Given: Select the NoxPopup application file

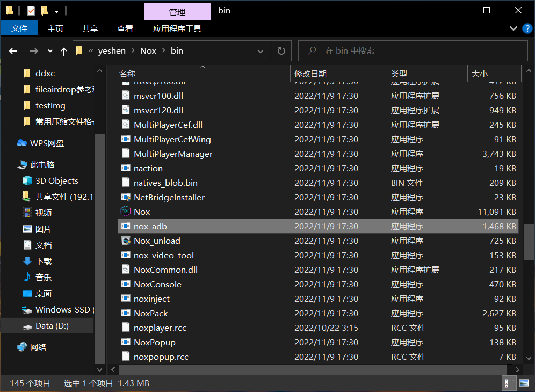Looking at the screenshot, I should (x=318, y=342).
